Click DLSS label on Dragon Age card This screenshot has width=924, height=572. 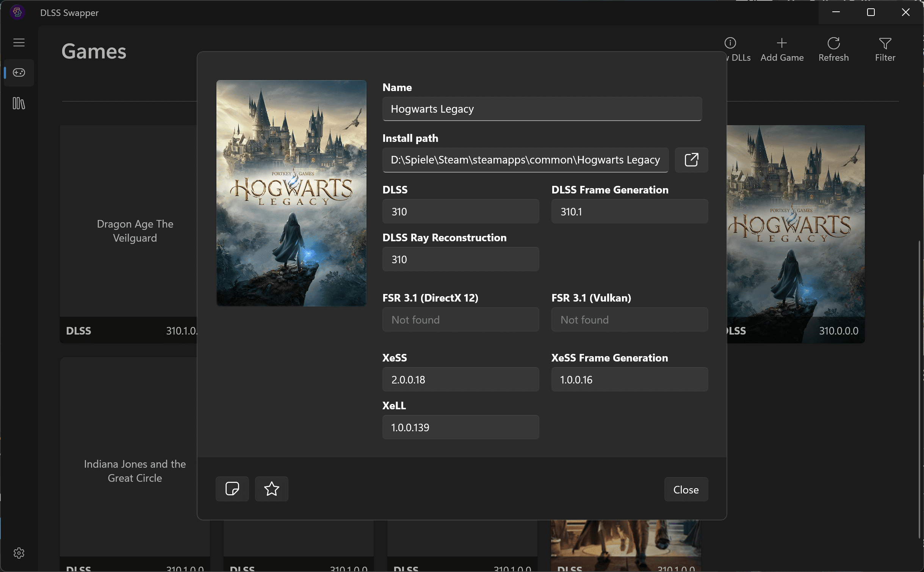pos(78,331)
